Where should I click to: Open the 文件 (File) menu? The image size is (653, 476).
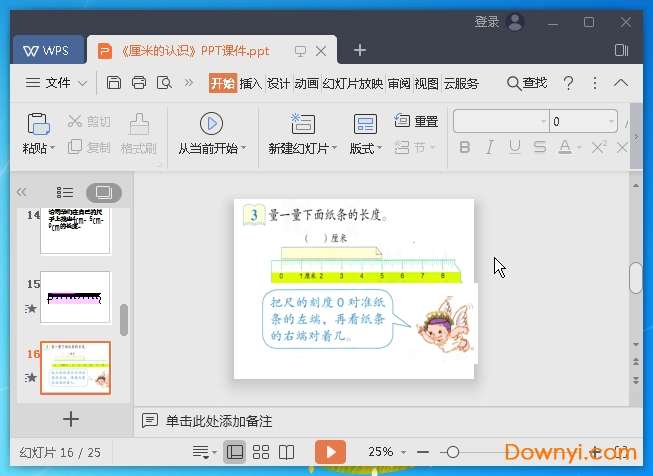click(56, 83)
